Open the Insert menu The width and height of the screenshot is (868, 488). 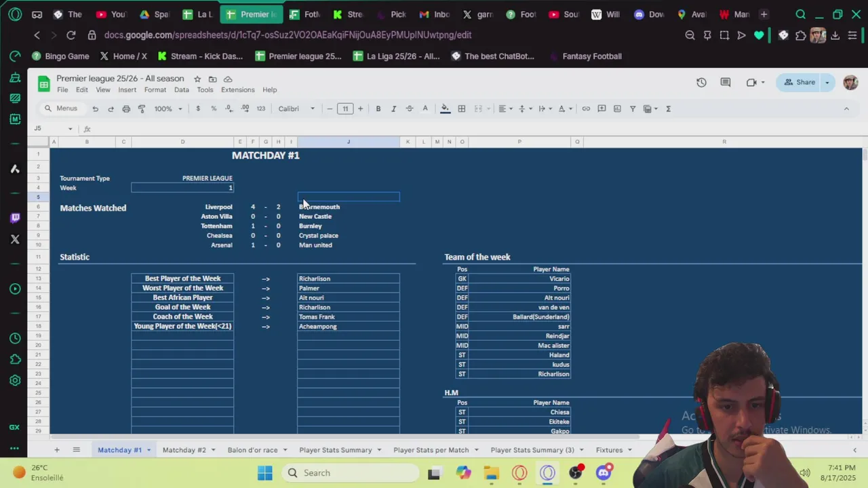(x=127, y=90)
